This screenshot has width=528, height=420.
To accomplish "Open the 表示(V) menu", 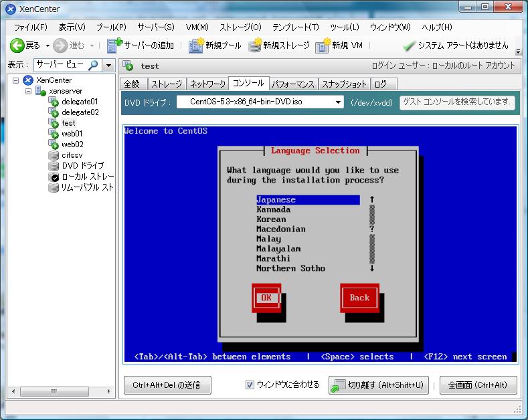I will pos(72,27).
